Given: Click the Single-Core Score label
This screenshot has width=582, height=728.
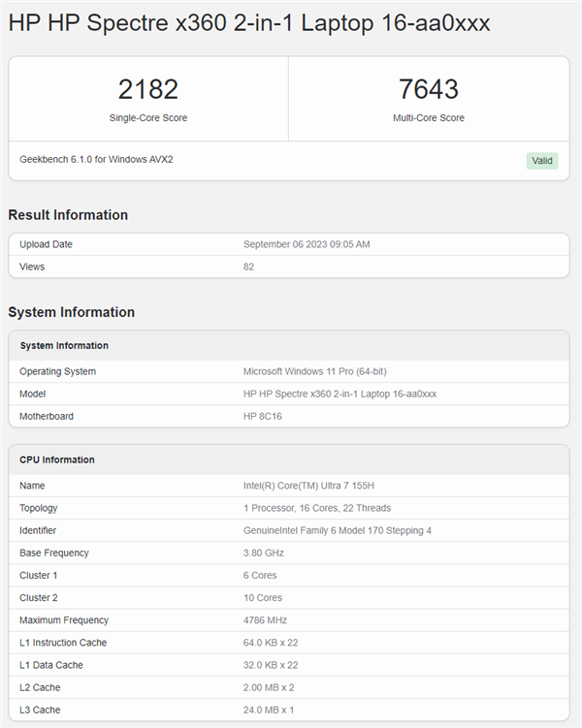Looking at the screenshot, I should pos(148,118).
